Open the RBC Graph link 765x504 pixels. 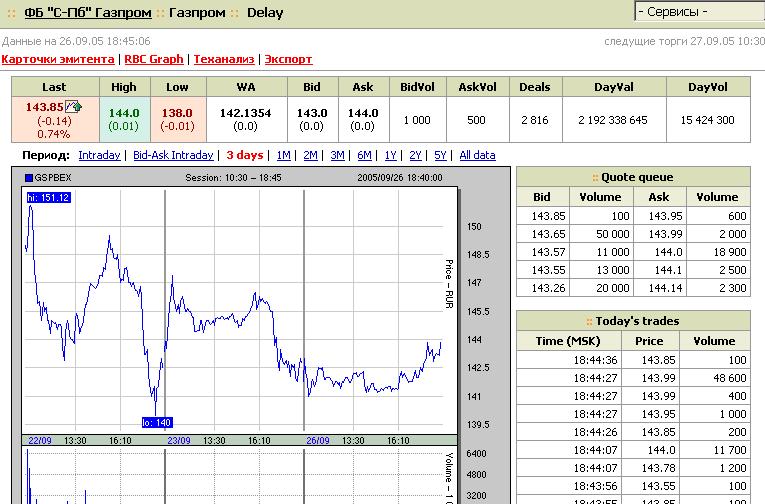pos(154,59)
